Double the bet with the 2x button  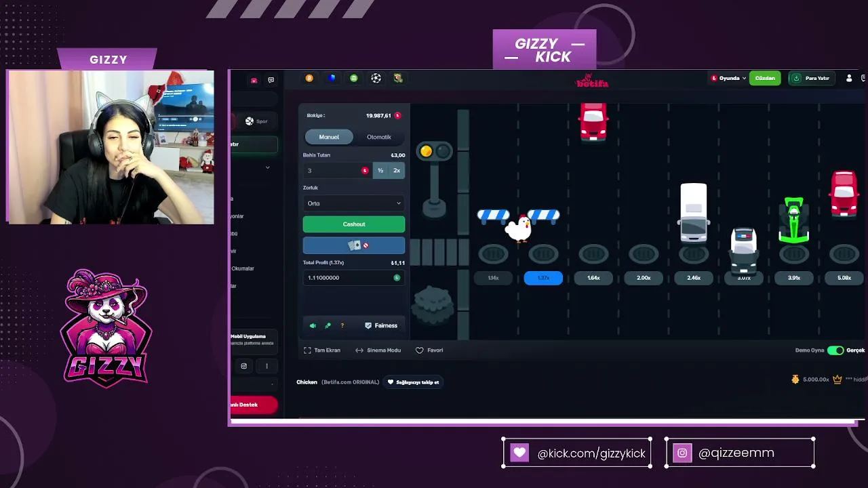[397, 171]
